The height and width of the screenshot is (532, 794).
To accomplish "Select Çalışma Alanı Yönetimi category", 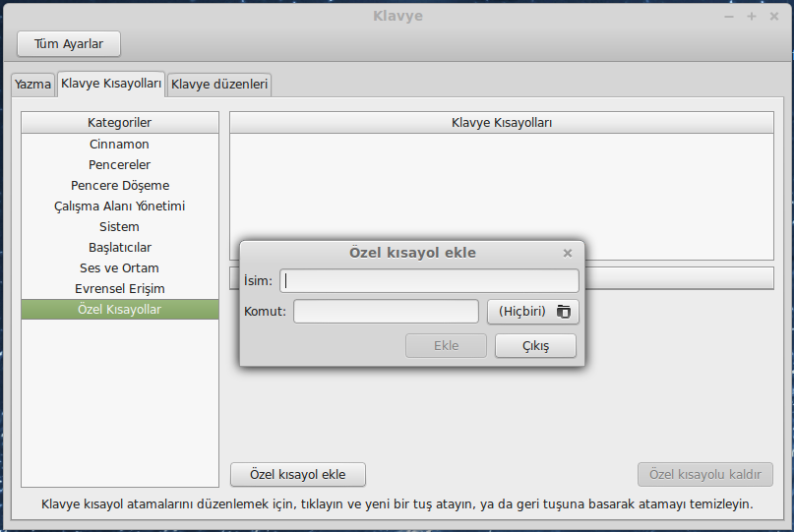I will pyautogui.click(x=119, y=207).
